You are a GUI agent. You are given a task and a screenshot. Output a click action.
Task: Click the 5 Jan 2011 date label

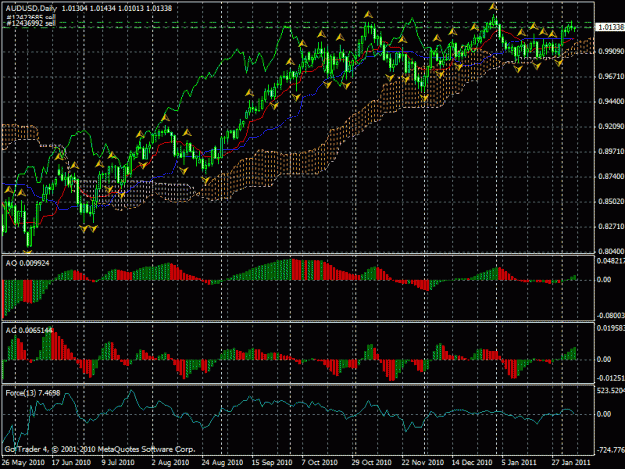click(x=519, y=463)
